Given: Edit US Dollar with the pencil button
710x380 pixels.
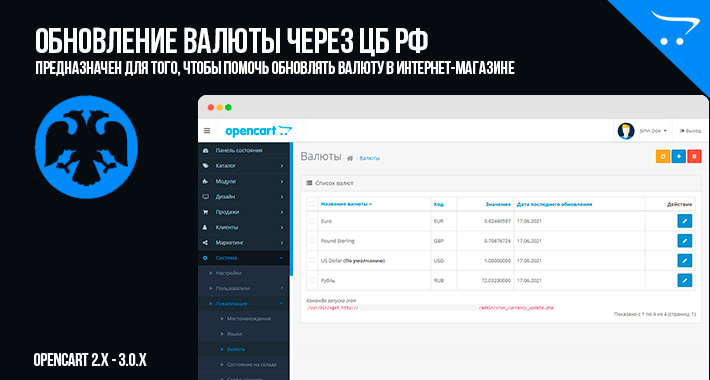Looking at the screenshot, I should point(685,260).
